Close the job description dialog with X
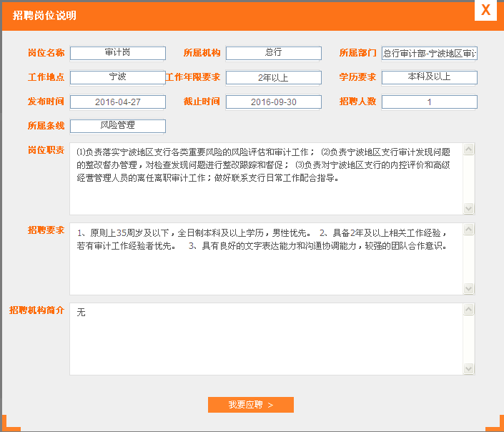 pos(485,10)
